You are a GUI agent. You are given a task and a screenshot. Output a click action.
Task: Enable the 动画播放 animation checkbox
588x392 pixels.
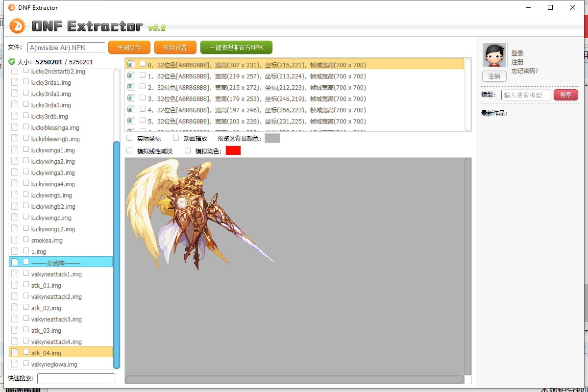click(176, 138)
